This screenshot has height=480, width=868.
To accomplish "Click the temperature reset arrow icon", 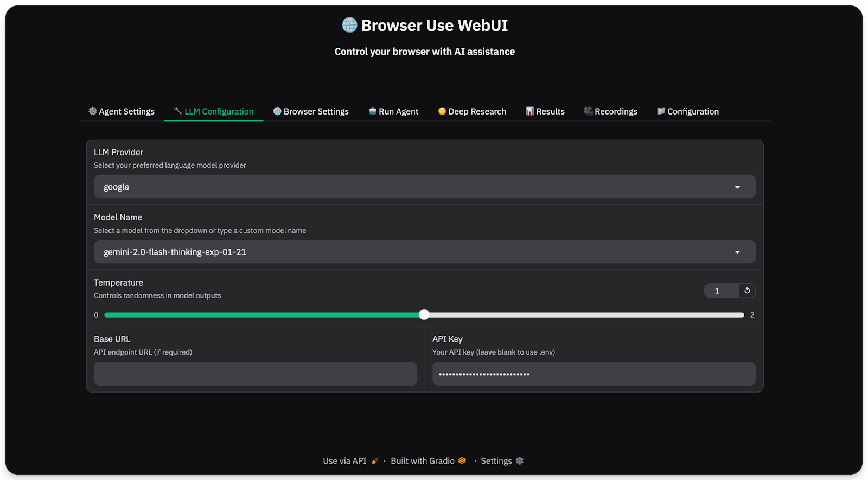I will (747, 290).
